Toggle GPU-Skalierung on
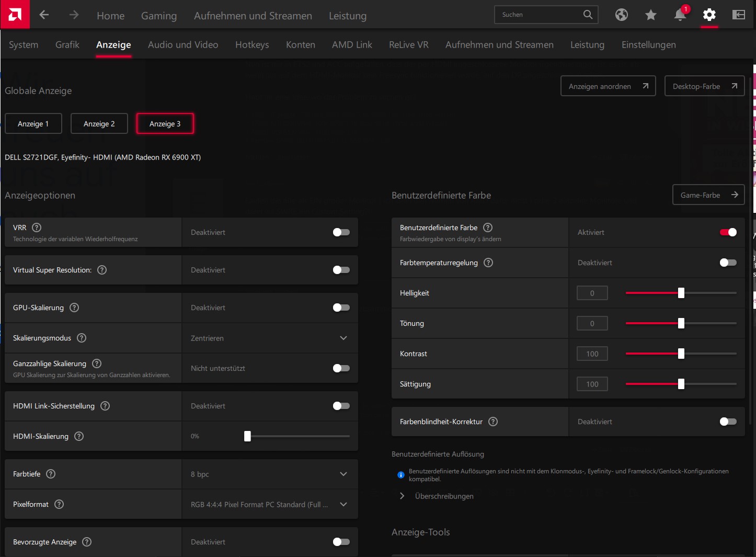The width and height of the screenshot is (756, 557). click(x=341, y=308)
